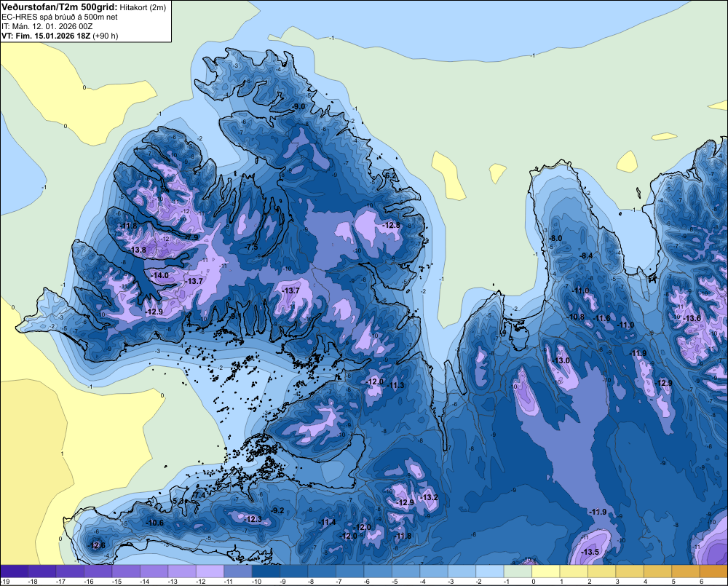Select the '-9.2' temperature label
Screen dimensions: 728x586
point(277,510)
